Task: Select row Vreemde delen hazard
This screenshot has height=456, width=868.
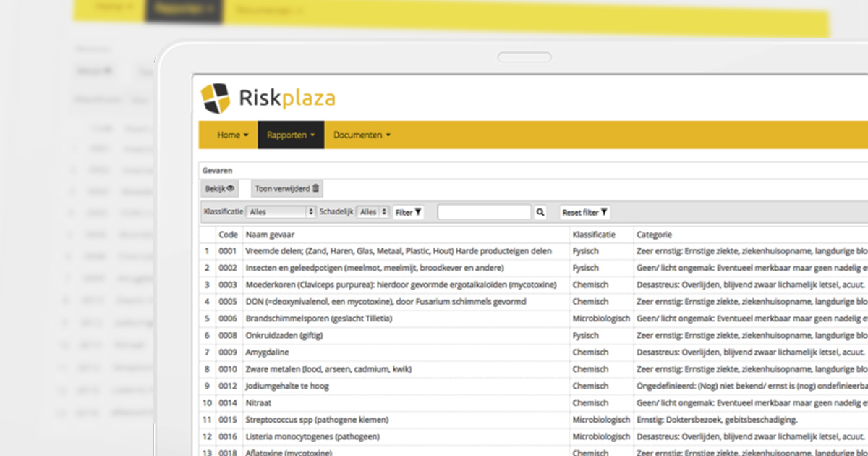Action: pyautogui.click(x=398, y=251)
